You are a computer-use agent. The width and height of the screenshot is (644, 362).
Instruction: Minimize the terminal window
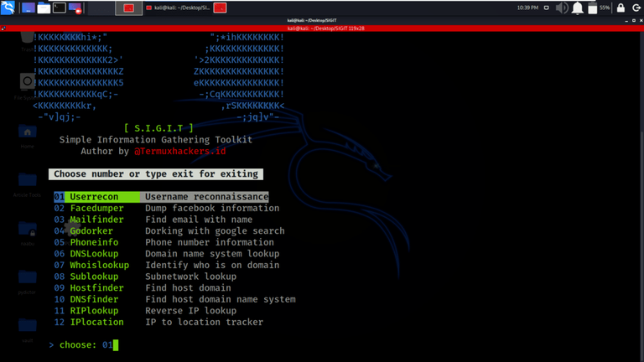626,20
